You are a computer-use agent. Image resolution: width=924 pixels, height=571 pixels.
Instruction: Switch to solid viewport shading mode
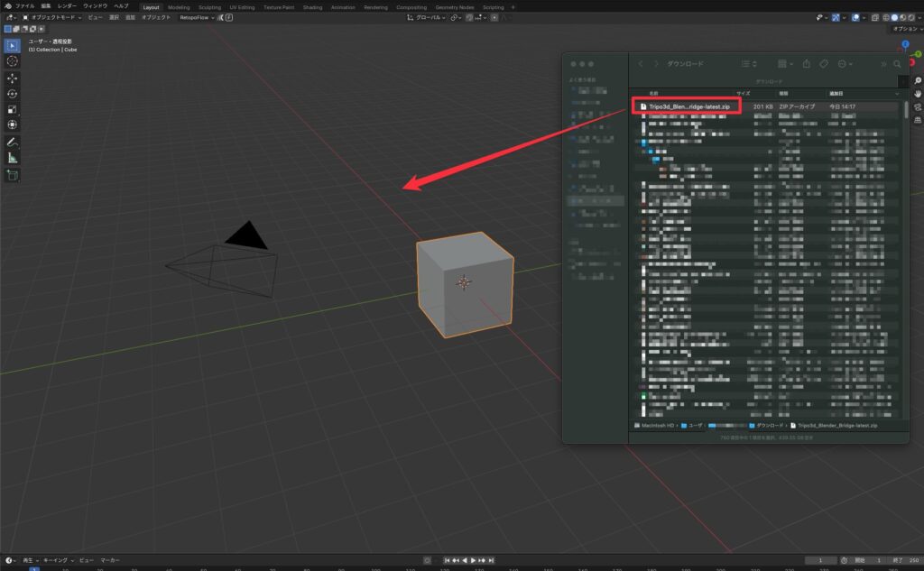pyautogui.click(x=892, y=17)
